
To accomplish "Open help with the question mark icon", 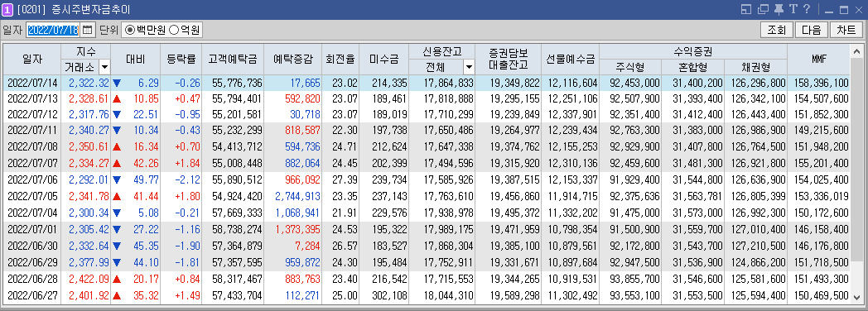I will pos(806,9).
